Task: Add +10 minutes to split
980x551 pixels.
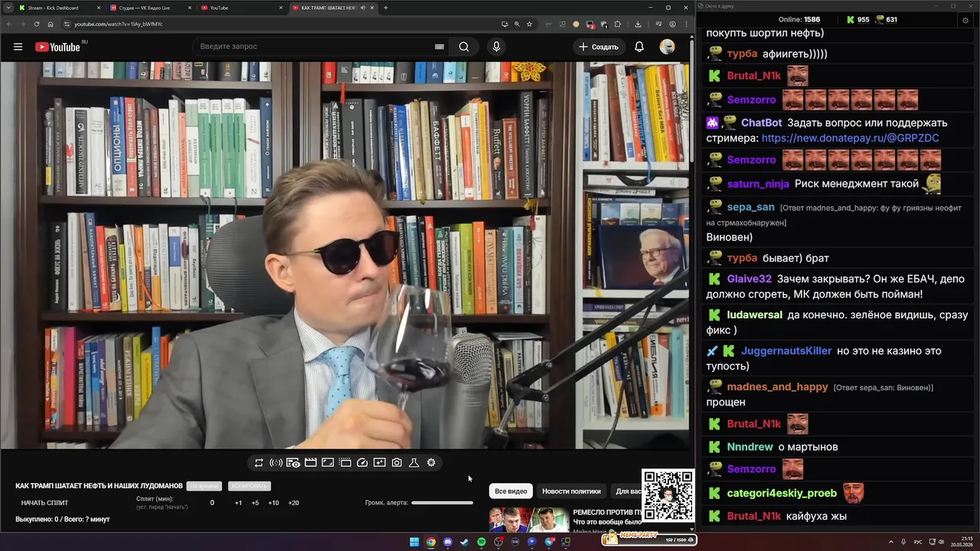Action: click(273, 503)
